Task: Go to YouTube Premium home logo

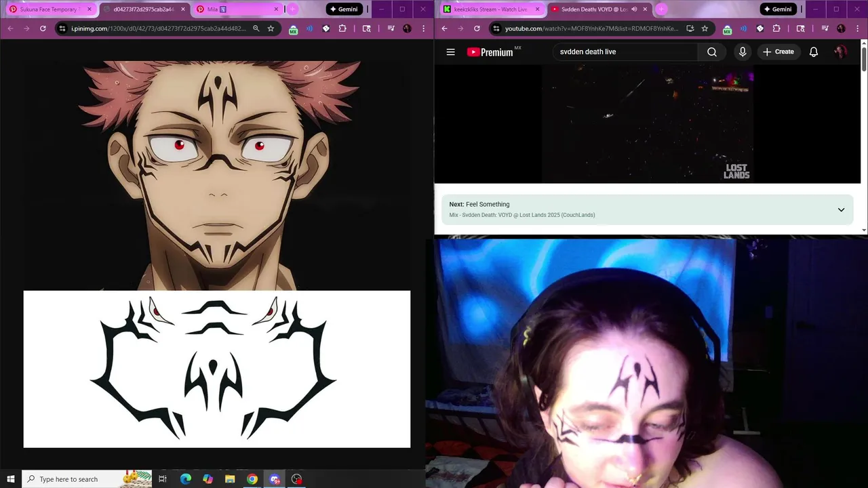Action: pos(490,52)
